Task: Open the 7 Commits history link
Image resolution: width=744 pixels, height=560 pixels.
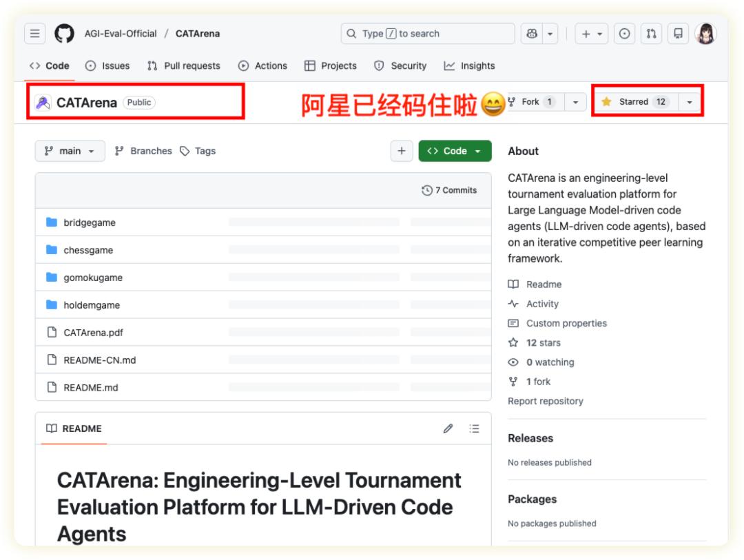Action: click(449, 190)
